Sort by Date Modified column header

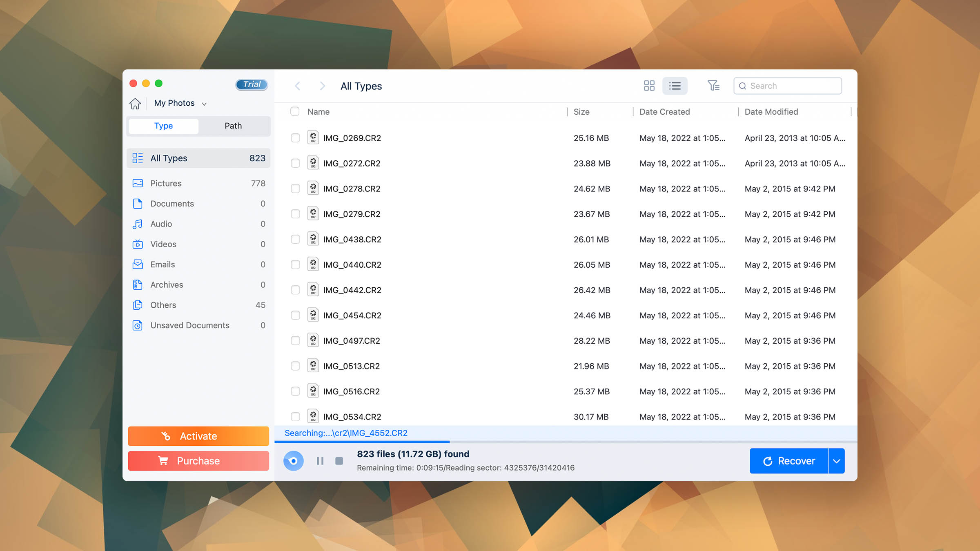coord(771,112)
